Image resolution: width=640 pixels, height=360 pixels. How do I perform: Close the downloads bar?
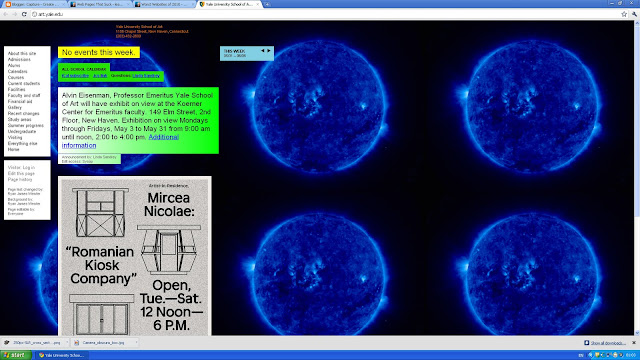click(x=634, y=343)
